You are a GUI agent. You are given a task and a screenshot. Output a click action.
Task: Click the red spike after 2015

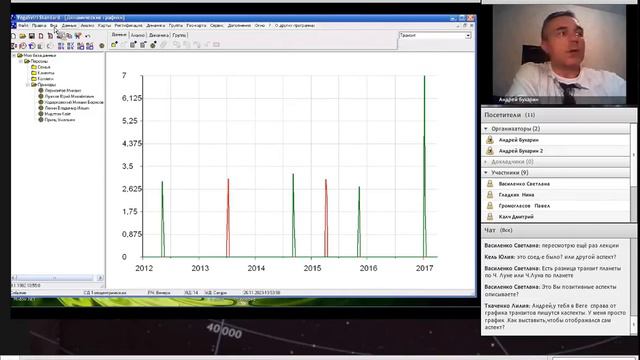(326, 218)
